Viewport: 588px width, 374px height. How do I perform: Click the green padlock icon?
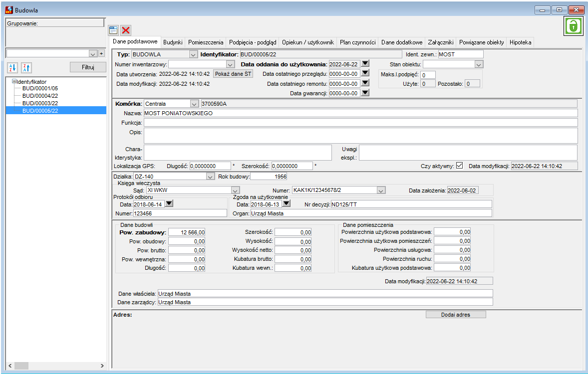(x=574, y=26)
